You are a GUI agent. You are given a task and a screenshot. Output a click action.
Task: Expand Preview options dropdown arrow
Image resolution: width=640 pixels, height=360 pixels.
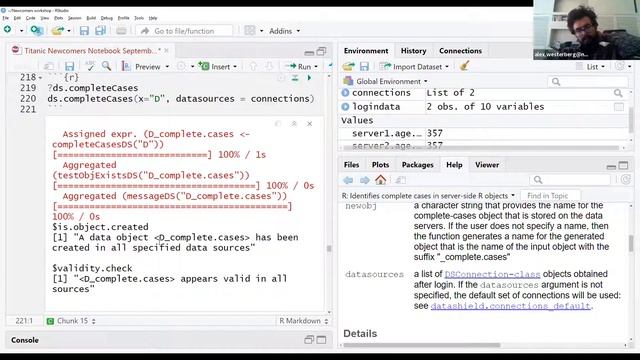pyautogui.click(x=167, y=67)
